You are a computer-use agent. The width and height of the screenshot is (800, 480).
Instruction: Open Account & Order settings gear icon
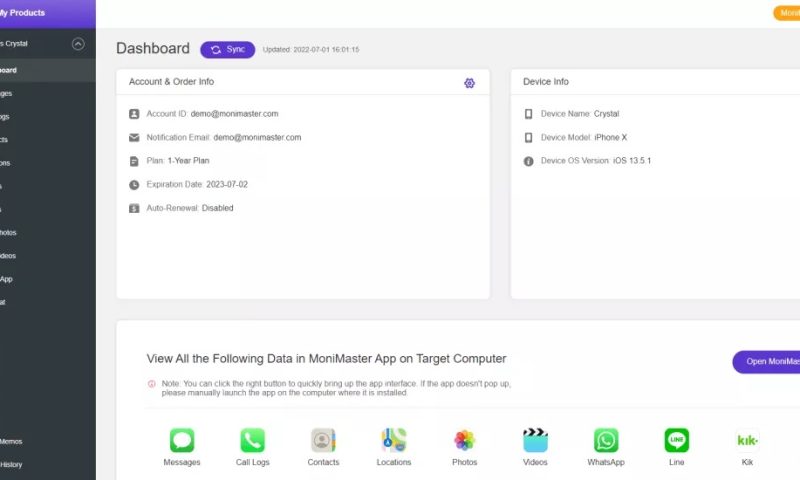[469, 83]
